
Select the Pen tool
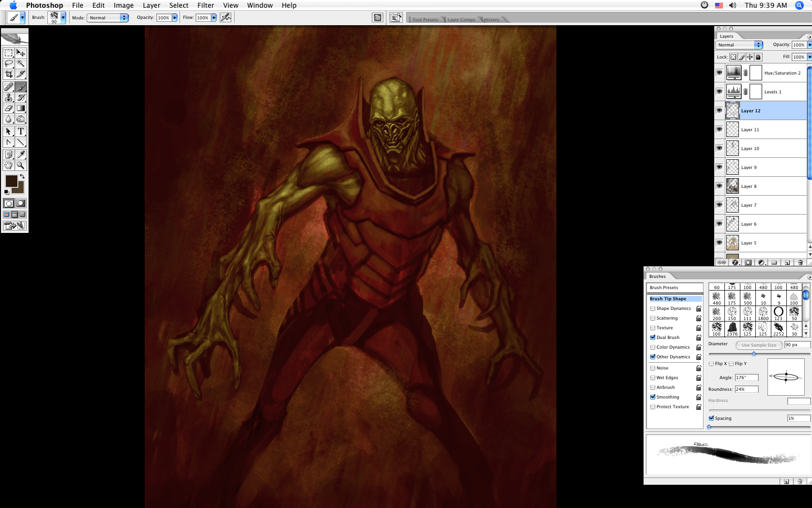pyautogui.click(x=9, y=142)
